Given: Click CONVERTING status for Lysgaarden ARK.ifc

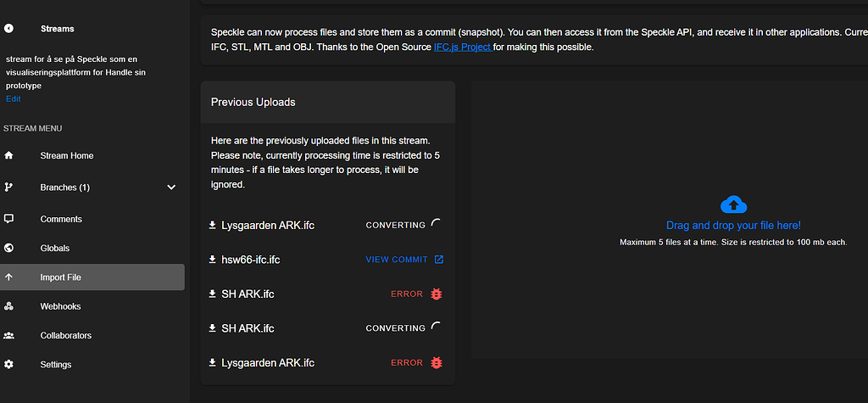Looking at the screenshot, I should [x=395, y=225].
